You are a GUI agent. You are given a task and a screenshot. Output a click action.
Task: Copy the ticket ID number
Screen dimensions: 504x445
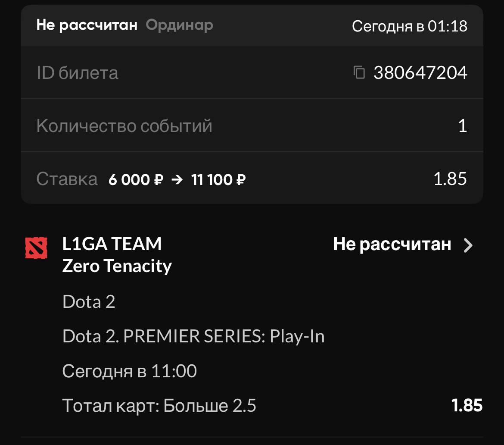(359, 73)
